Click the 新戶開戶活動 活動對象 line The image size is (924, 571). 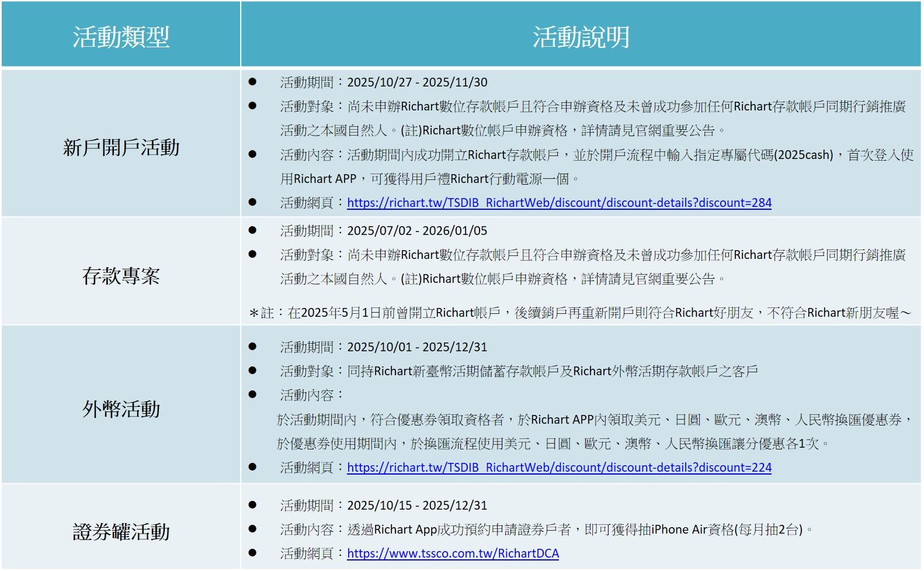pos(593,118)
